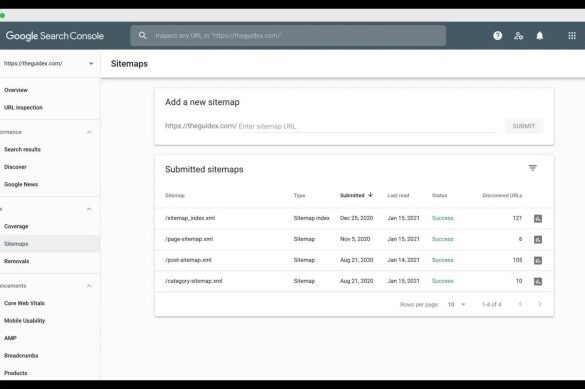Open the /sitemap_index.xml row
This screenshot has height=389, width=585.
click(x=354, y=218)
